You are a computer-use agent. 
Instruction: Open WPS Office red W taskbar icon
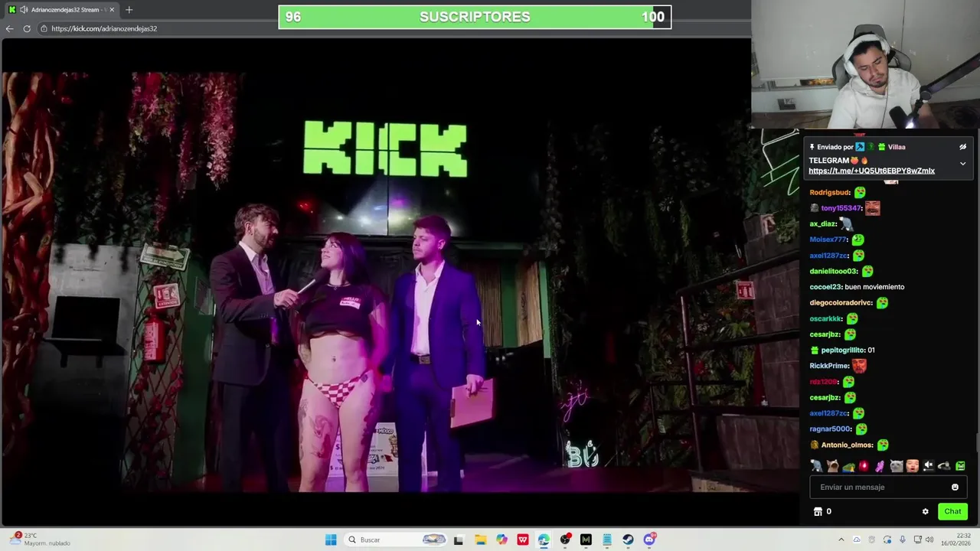click(523, 540)
